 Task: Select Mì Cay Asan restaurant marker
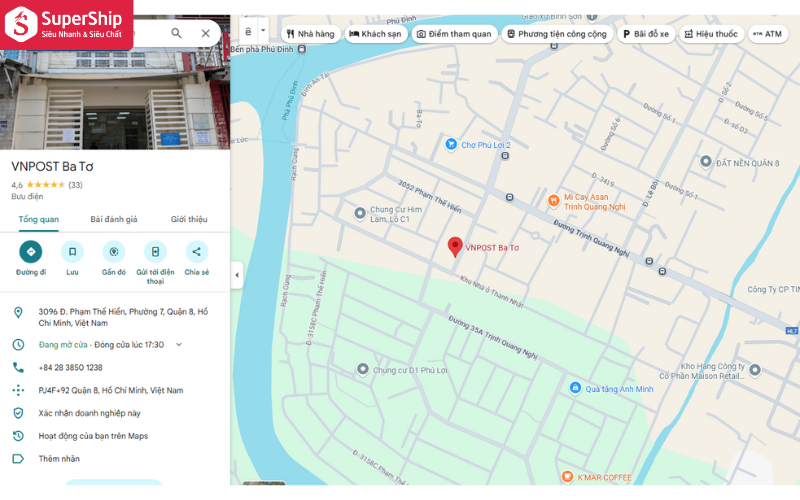pyautogui.click(x=554, y=201)
